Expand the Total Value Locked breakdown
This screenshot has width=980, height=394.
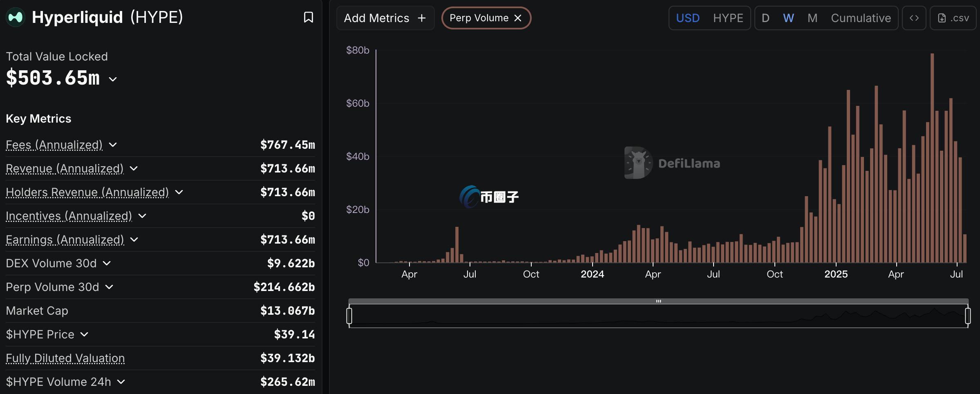[113, 79]
